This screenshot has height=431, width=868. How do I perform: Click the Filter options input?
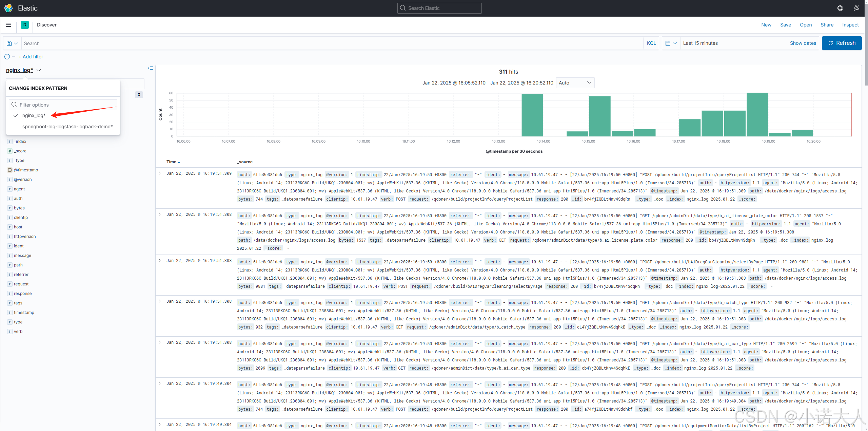pos(63,105)
